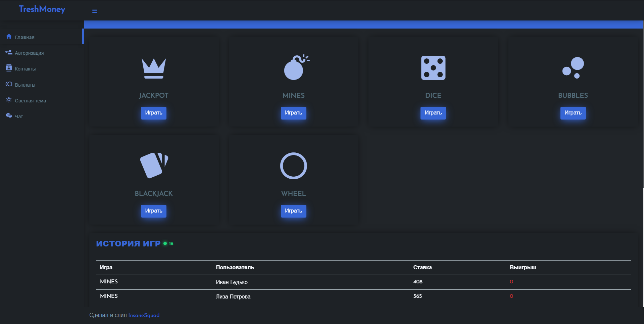Click the Wheel ring icon

294,166
